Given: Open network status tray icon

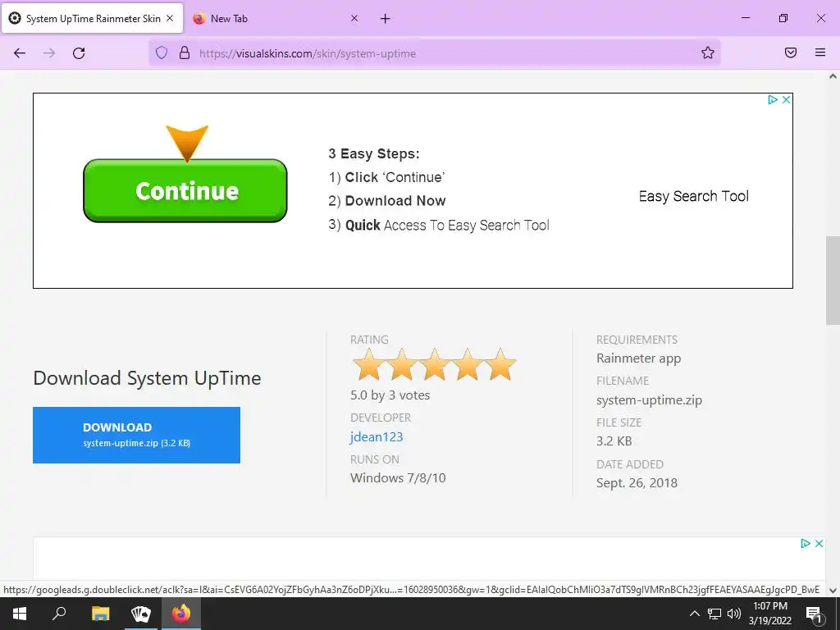Looking at the screenshot, I should [x=714, y=614].
